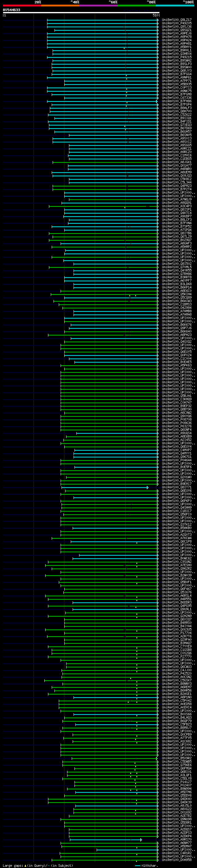Select hit UniRef100_Q6EUY6
The height and width of the screenshot is (868, 197).
pos(177,491)
